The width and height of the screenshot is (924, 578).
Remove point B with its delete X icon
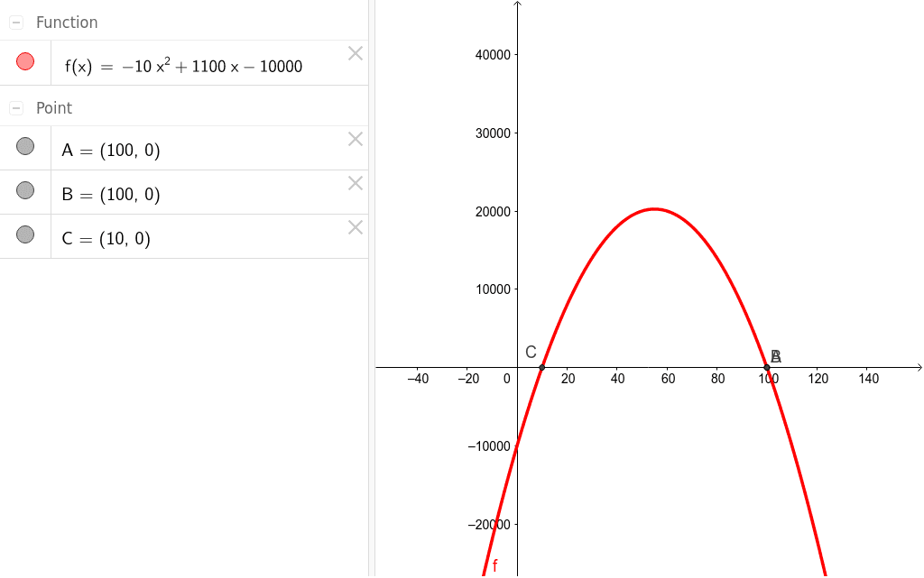pos(355,182)
